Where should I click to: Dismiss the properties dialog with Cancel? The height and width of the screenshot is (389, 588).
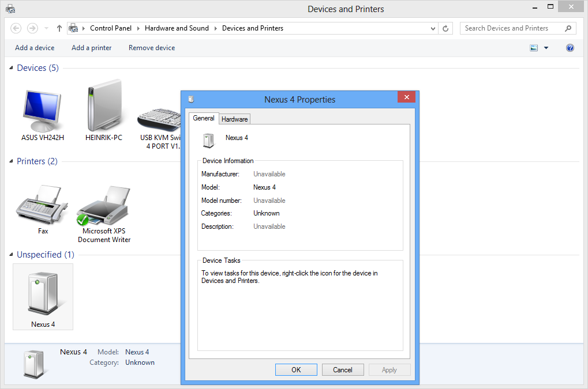click(343, 370)
